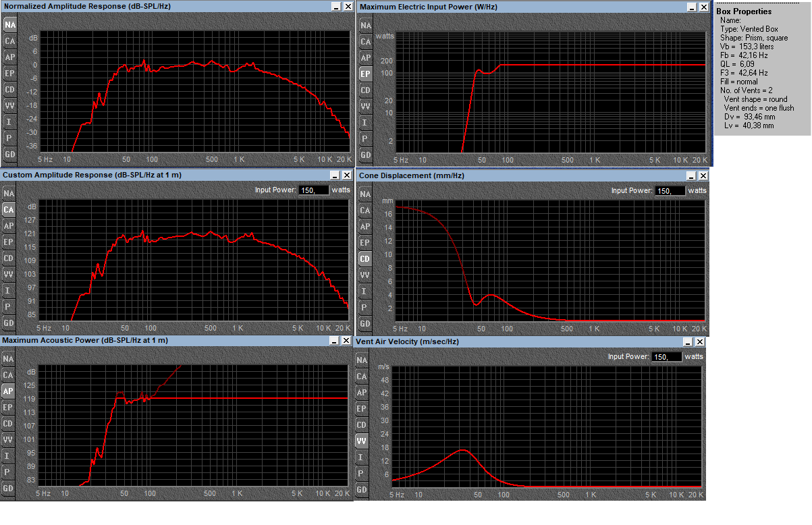Select GD button in Normalized Amplitude Response window
Viewport: 812px width, 525px height.
(9, 155)
